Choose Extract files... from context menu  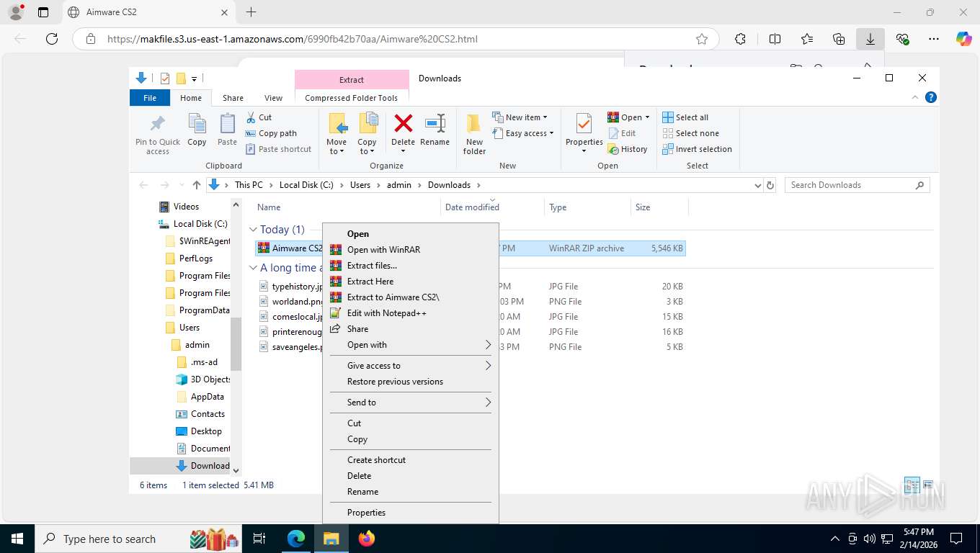point(410,265)
